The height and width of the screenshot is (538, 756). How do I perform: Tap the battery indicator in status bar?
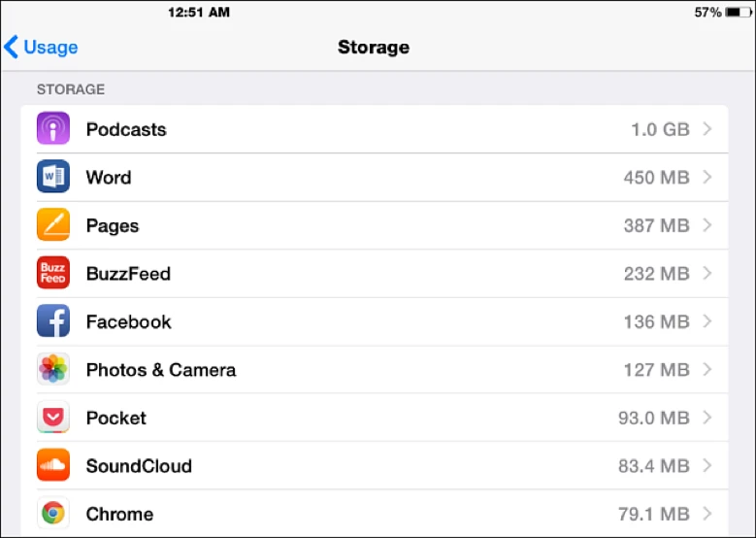pos(736,13)
